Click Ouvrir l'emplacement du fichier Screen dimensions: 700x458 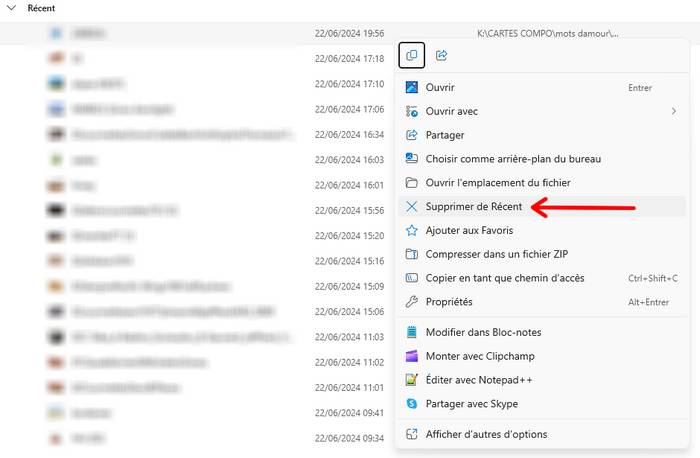pos(542,183)
